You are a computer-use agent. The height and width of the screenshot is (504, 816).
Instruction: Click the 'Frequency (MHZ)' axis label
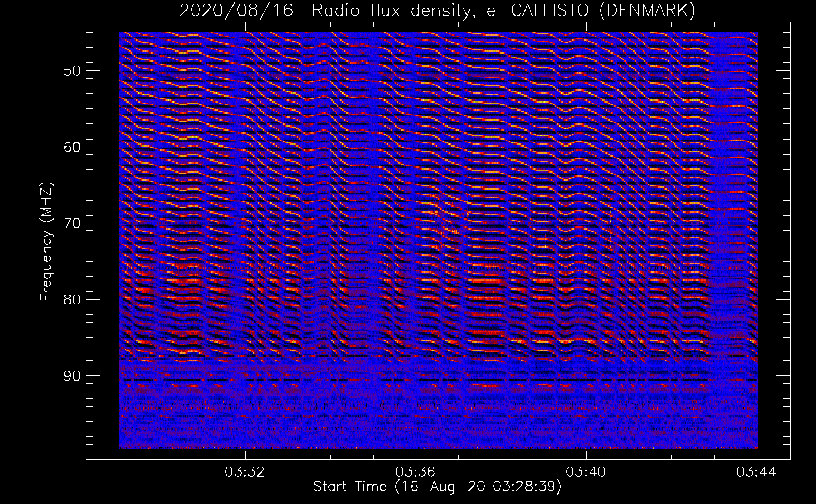[46, 242]
